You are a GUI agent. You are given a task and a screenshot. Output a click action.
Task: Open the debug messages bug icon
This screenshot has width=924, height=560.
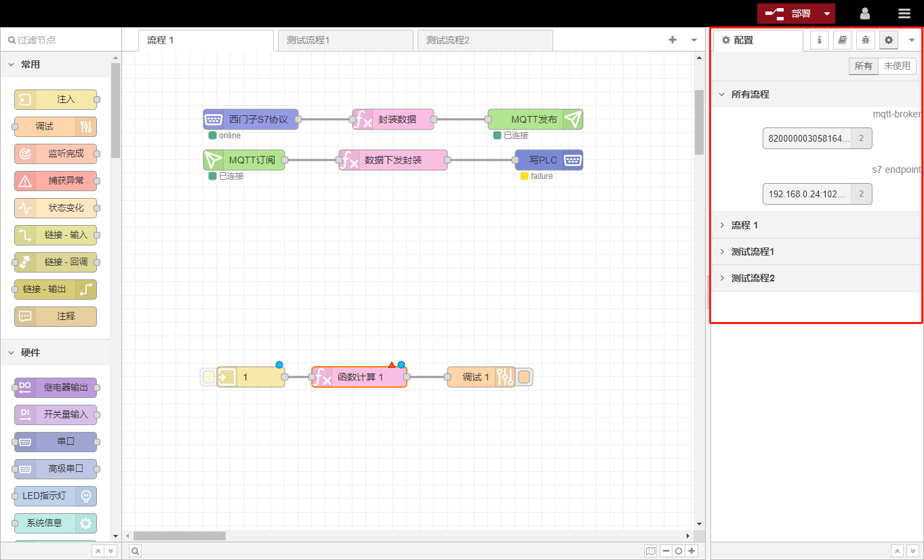coord(865,40)
